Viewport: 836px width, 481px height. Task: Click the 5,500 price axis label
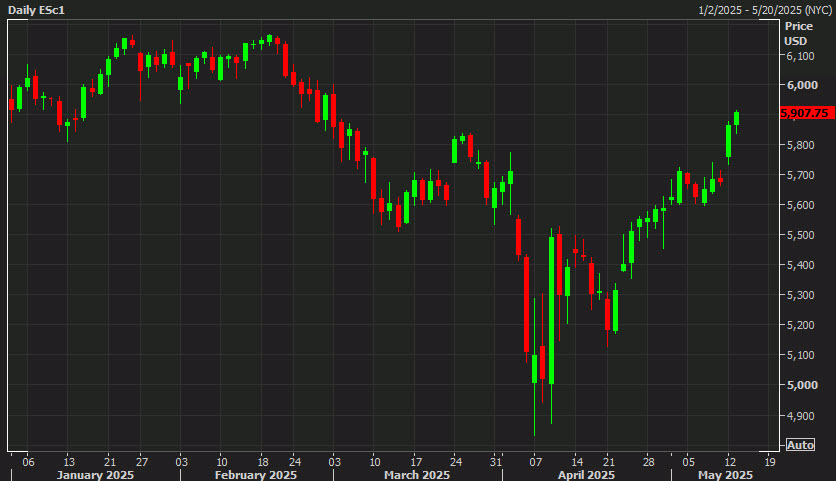coord(800,235)
